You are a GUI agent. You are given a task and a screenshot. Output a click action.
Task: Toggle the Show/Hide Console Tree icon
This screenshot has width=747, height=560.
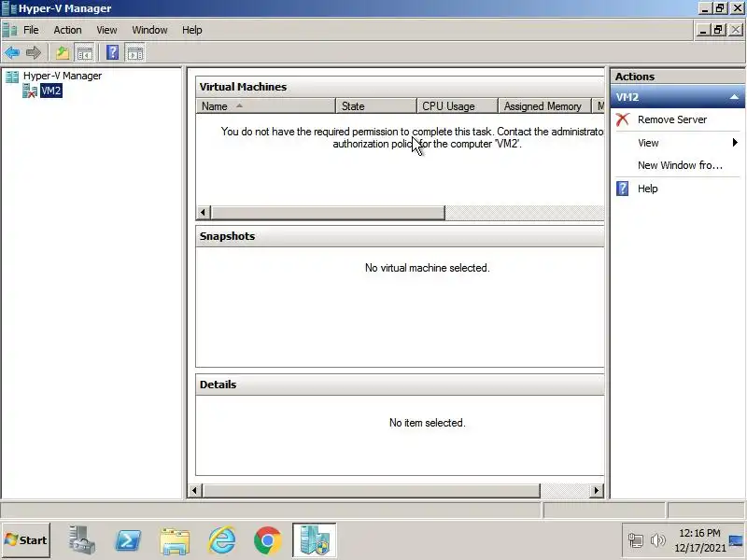85,52
